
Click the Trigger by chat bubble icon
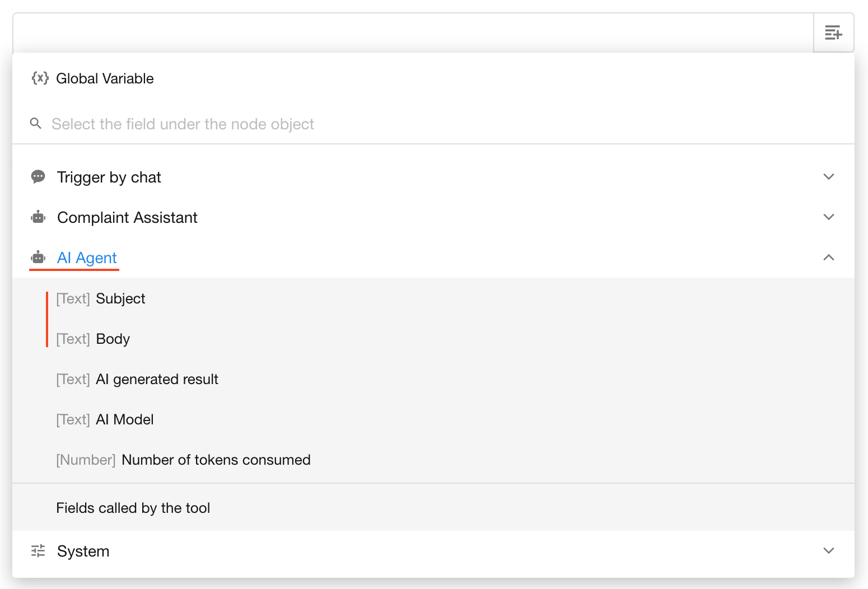coord(38,177)
